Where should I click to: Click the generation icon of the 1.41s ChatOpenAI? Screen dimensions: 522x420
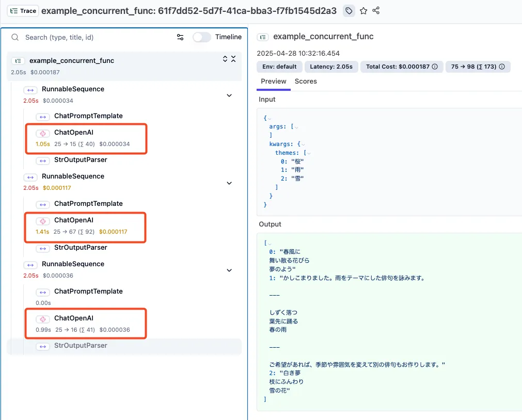43,221
